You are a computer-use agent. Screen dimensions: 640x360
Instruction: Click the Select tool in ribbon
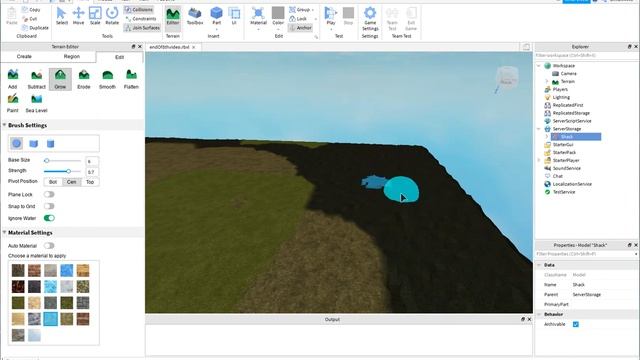(62, 16)
